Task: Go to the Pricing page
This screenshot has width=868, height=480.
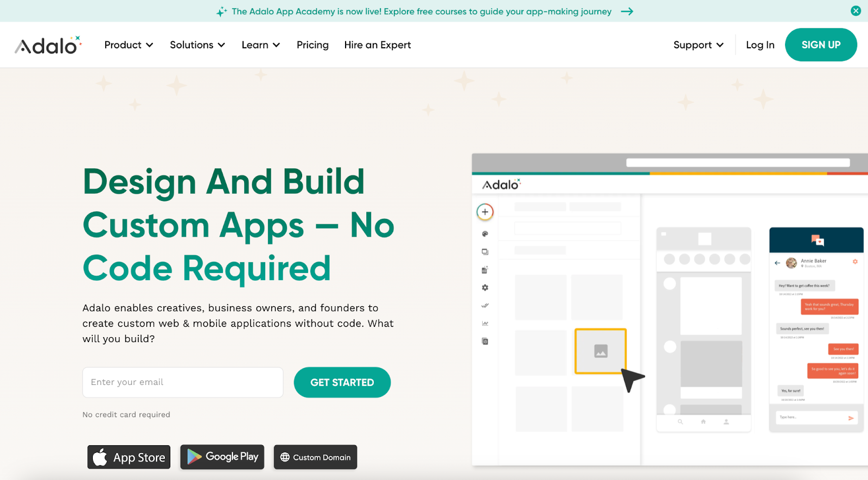Action: tap(312, 45)
